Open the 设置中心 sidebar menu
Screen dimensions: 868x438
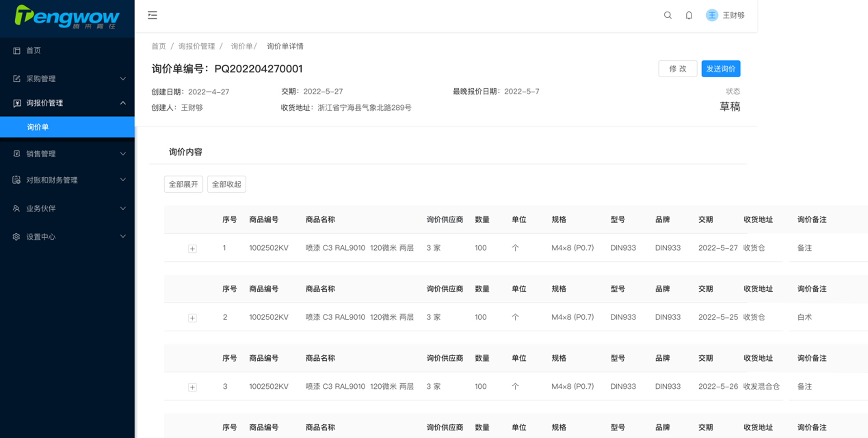click(67, 236)
